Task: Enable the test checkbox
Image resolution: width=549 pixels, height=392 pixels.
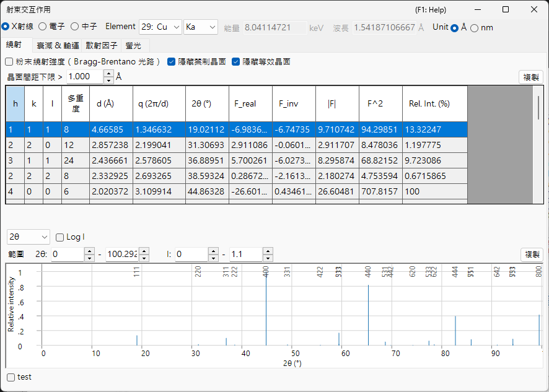Action: click(x=11, y=377)
